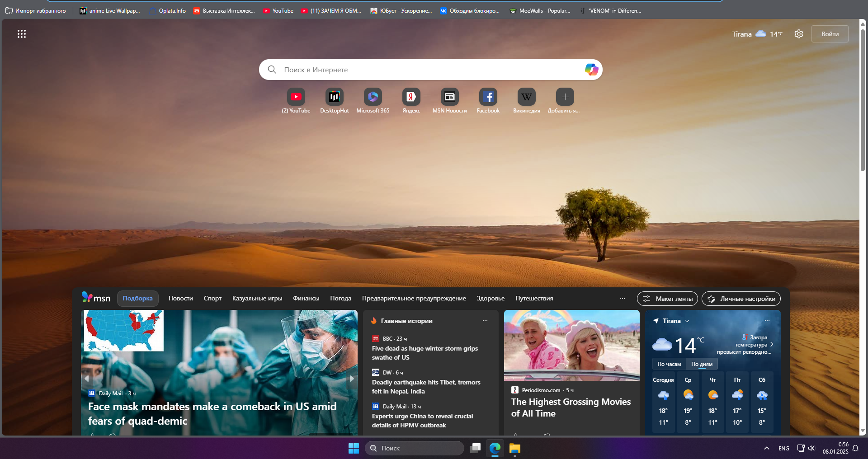Open Макет ленты layout button
This screenshot has height=459, width=868.
click(x=667, y=299)
